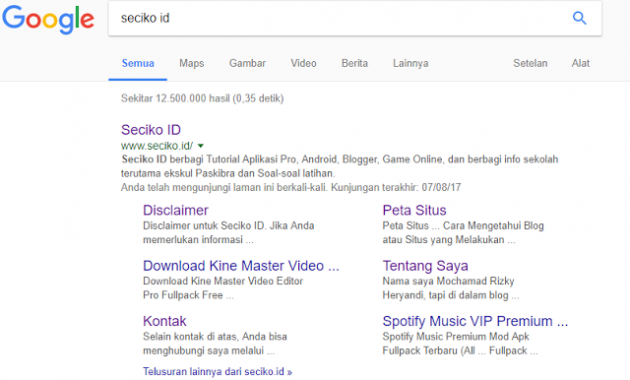Select the Semua tab
Screen dimensions: 630x380
tap(138, 63)
